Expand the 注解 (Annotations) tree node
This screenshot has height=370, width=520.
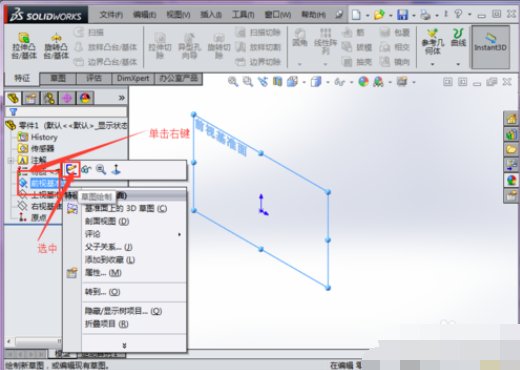tap(10, 160)
